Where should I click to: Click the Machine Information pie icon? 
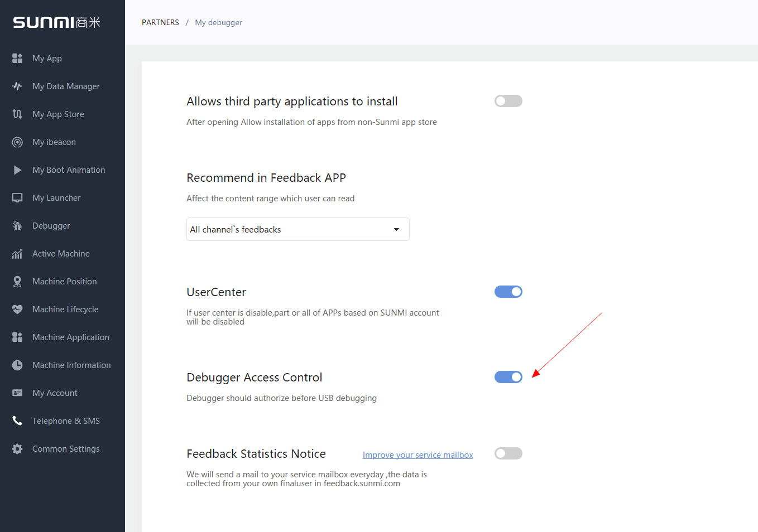pyautogui.click(x=17, y=365)
